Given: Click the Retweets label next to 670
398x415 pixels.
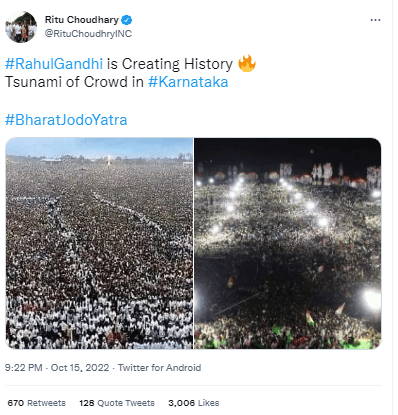Looking at the screenshot, I should tap(46, 403).
